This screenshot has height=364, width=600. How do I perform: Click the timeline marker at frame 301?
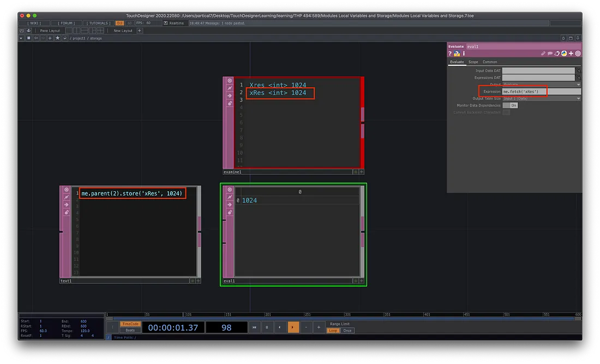(347, 314)
